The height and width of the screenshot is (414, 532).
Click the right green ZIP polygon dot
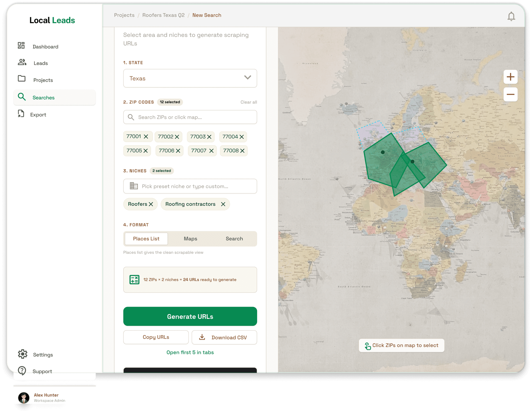[x=412, y=161]
